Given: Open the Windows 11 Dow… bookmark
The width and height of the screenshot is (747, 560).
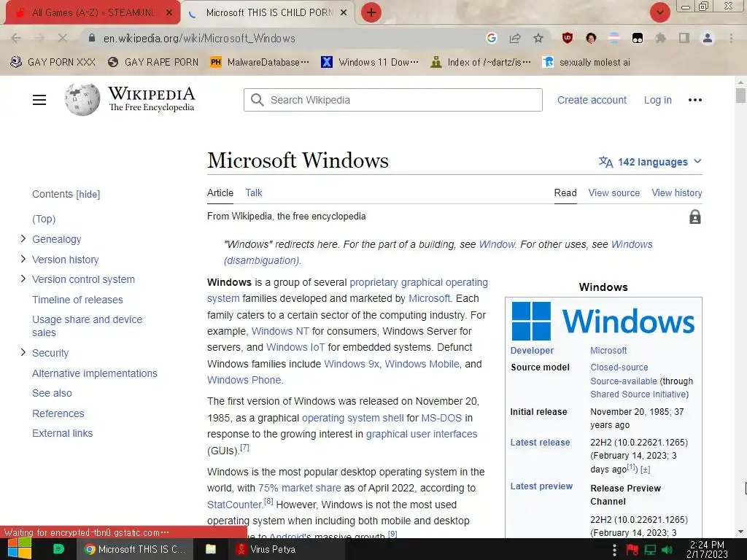Looking at the screenshot, I should pos(370,62).
